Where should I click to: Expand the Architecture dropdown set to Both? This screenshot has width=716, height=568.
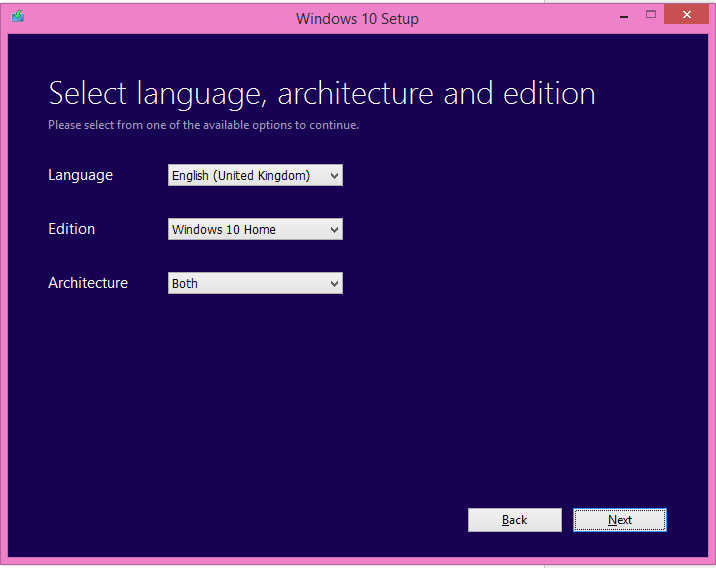255,283
